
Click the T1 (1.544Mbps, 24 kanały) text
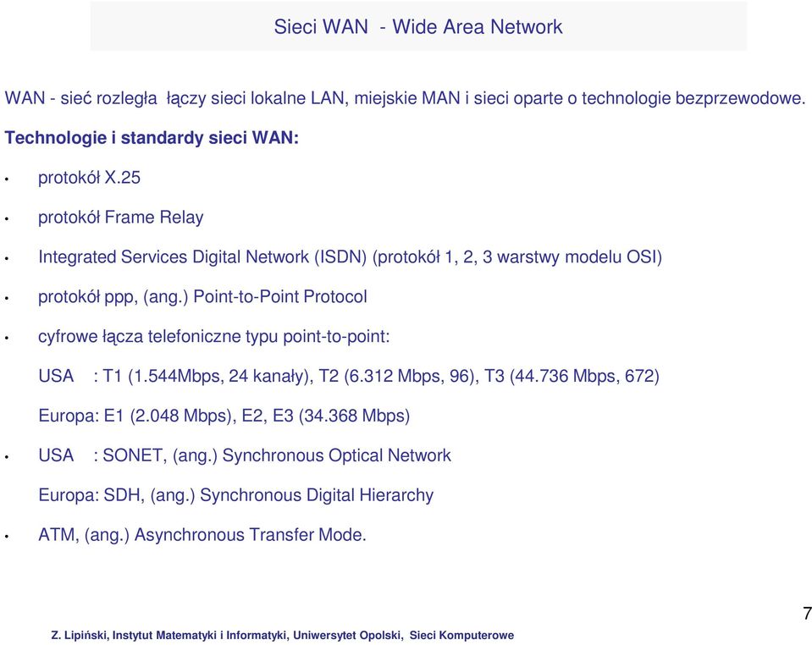[x=208, y=377]
